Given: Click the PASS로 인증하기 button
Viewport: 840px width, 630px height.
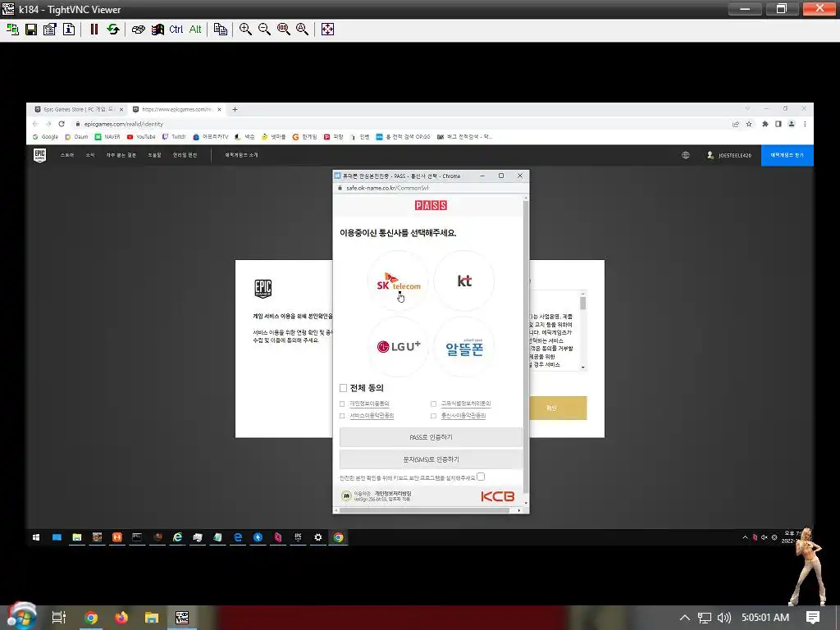Looking at the screenshot, I should (431, 437).
